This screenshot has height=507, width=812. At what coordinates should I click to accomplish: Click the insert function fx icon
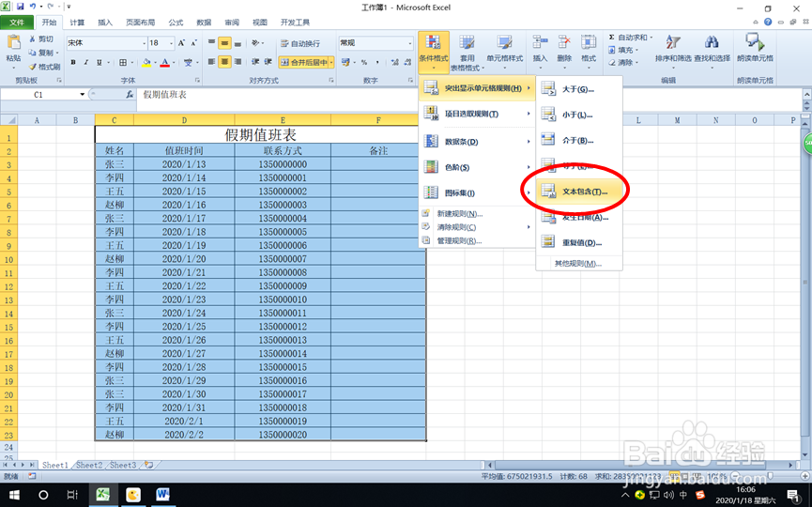pos(130,94)
